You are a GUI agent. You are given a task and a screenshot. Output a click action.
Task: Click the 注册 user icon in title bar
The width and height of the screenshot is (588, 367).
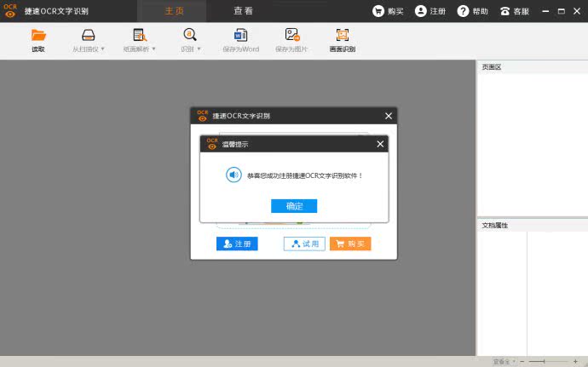point(421,11)
